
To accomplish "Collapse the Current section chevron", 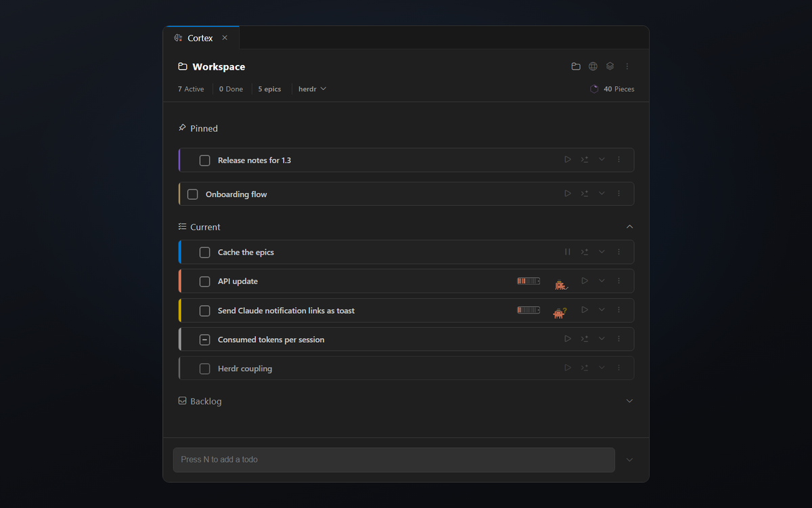I will click(629, 226).
